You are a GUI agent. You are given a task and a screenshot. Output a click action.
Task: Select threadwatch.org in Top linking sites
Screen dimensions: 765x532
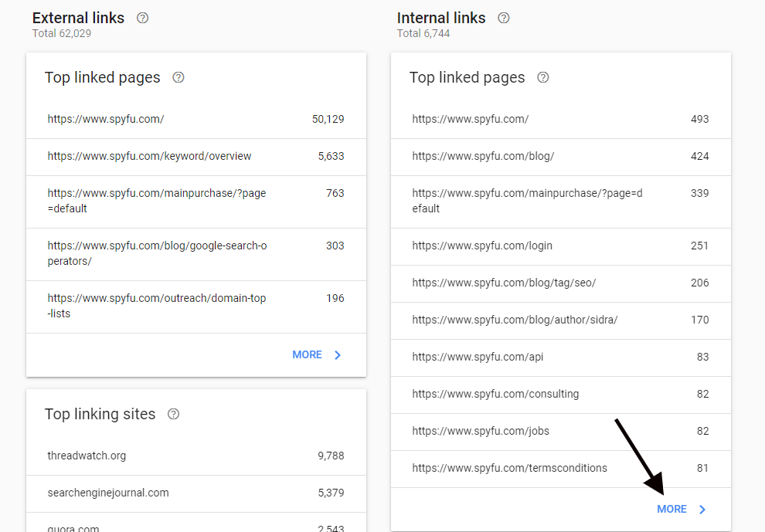(87, 456)
